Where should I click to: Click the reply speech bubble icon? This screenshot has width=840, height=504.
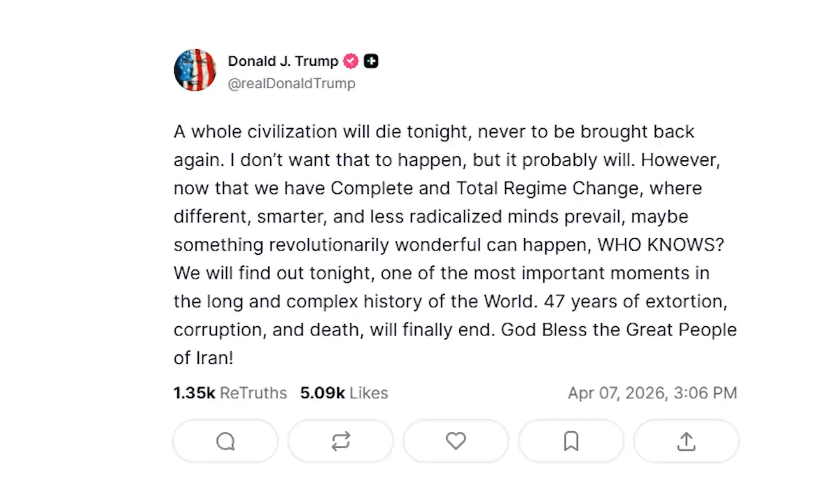(225, 441)
